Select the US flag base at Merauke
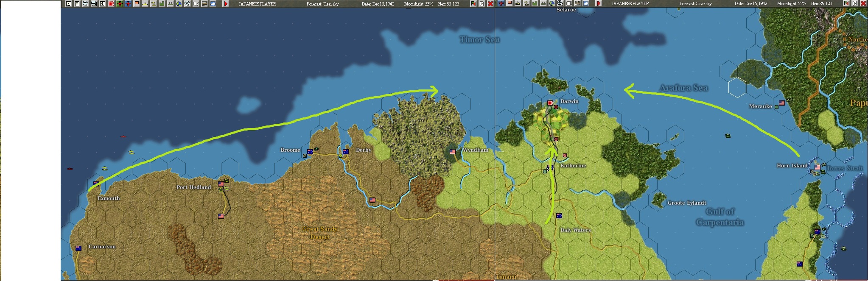The height and width of the screenshot is (281, 868). [782, 103]
